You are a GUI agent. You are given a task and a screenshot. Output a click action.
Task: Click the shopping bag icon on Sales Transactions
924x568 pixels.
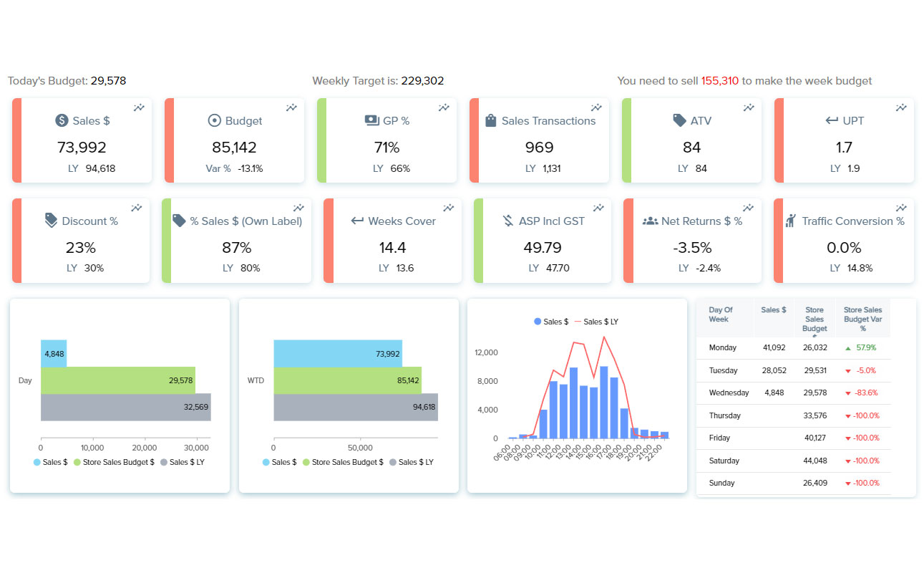pyautogui.click(x=491, y=120)
